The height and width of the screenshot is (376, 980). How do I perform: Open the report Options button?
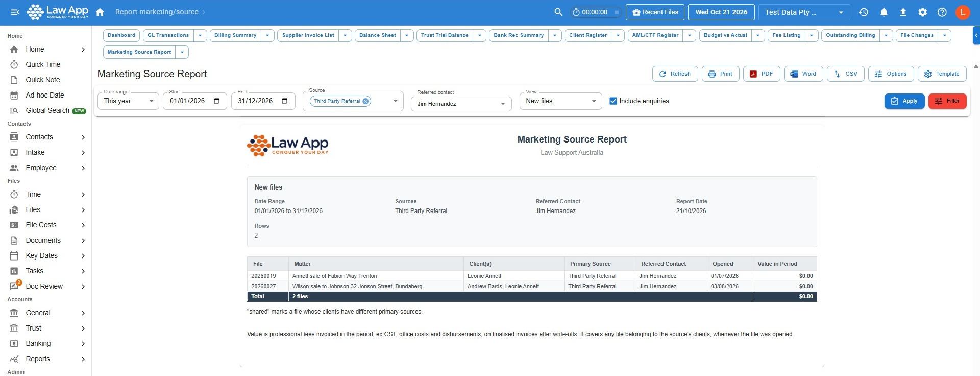(x=891, y=74)
